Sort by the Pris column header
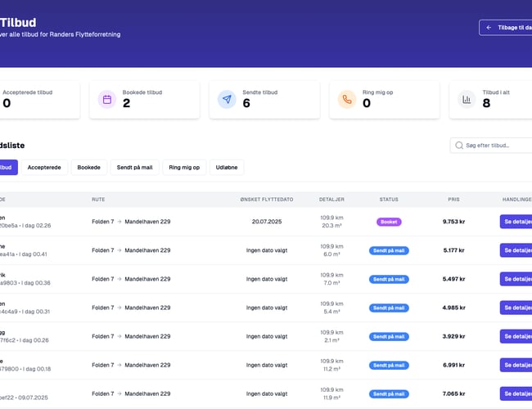Screen dimensions: 532x409 453,200
